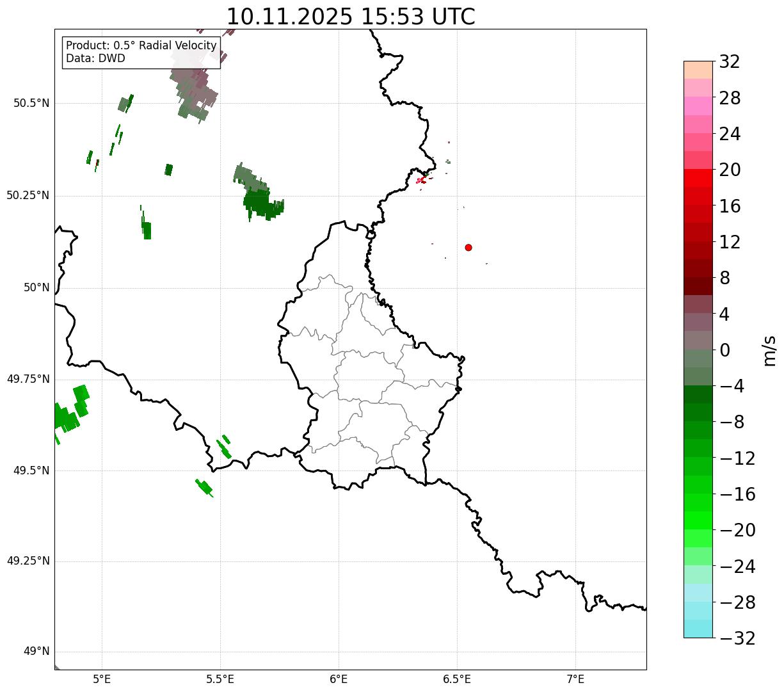Click the peach top swatch of colorbar
This screenshot has height=692, width=784.
(698, 70)
